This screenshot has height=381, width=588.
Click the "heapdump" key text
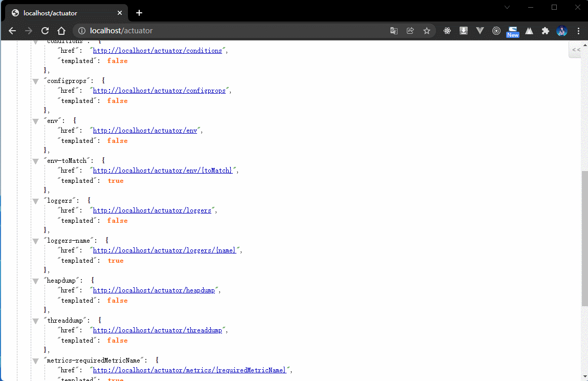click(x=61, y=281)
